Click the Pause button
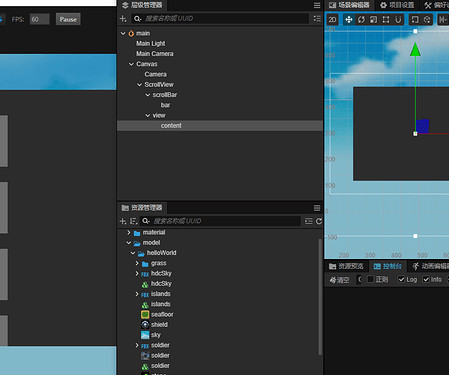Image resolution: width=449 pixels, height=375 pixels. pos(68,19)
